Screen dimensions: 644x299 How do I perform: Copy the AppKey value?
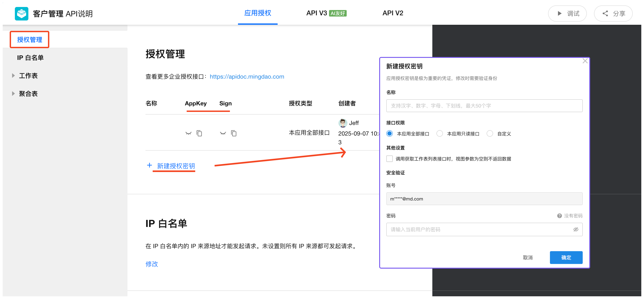click(199, 133)
